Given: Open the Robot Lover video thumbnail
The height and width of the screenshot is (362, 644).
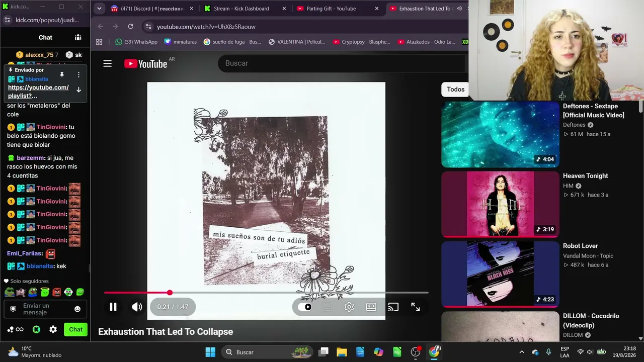Looking at the screenshot, I should 500,274.
